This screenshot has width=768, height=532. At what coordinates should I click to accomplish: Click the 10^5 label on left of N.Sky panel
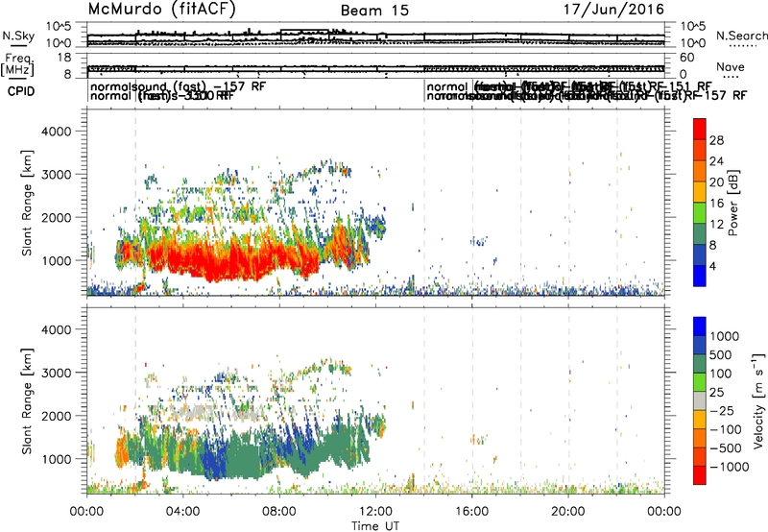tap(59, 27)
